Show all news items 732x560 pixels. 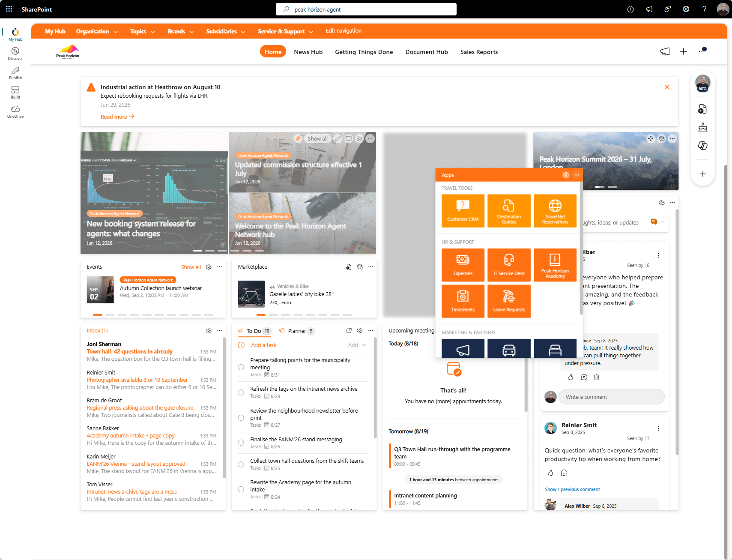click(317, 138)
